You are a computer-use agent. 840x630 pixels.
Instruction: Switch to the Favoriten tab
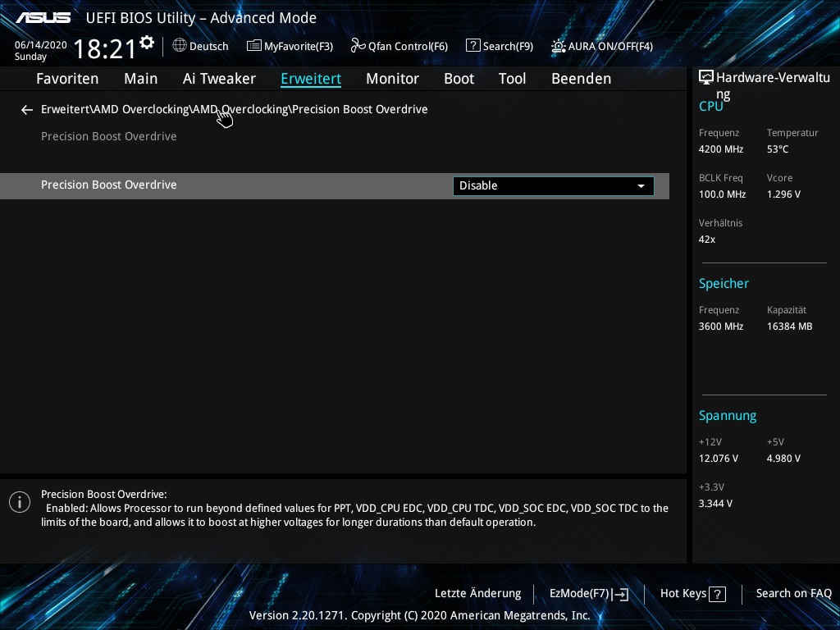(x=67, y=79)
